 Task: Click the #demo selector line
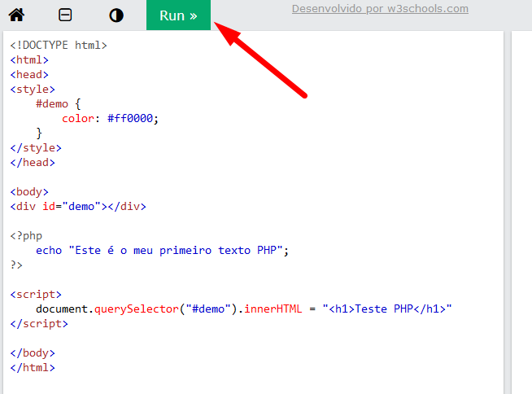coord(59,103)
